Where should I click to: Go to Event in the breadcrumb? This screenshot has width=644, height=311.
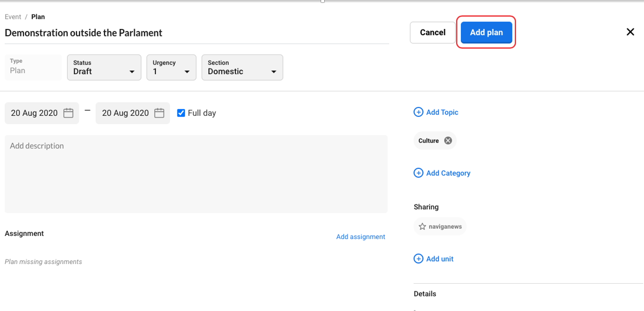[13, 17]
